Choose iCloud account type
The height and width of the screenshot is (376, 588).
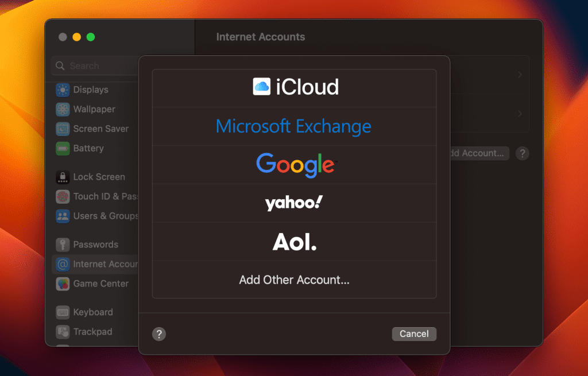coord(294,87)
